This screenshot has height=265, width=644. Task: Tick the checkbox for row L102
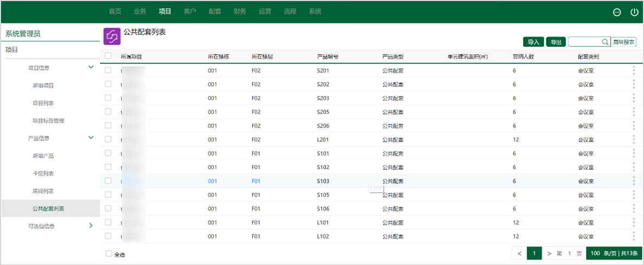point(108,236)
